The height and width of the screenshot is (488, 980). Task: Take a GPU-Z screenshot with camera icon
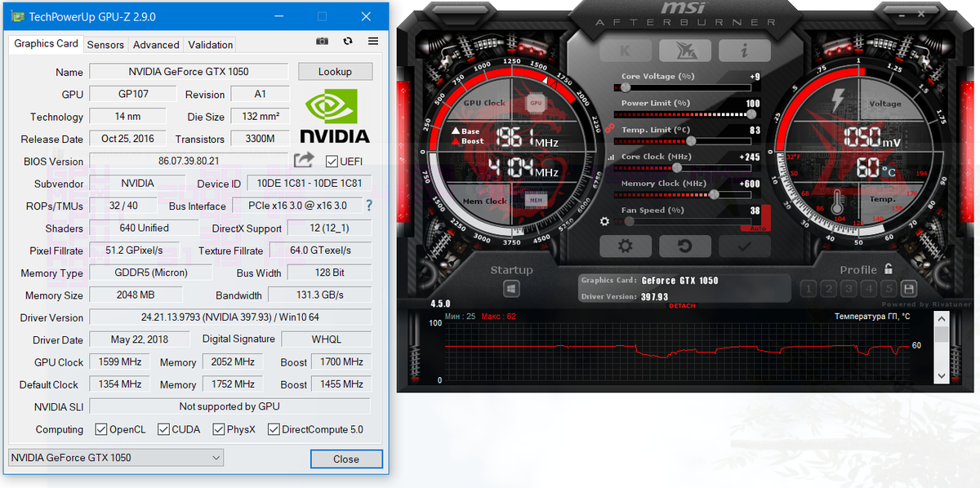[x=323, y=42]
